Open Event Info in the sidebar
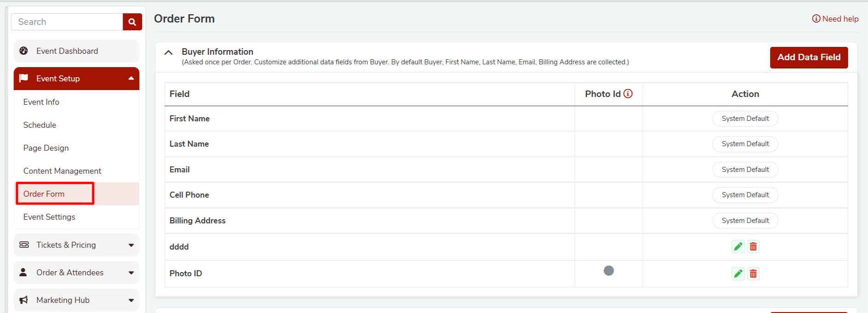 (41, 102)
